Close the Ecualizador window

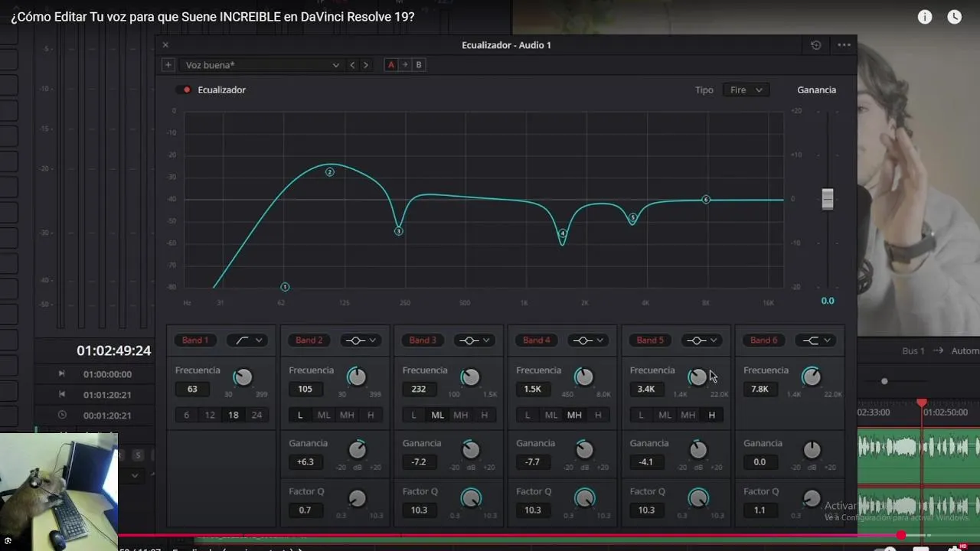[165, 45]
